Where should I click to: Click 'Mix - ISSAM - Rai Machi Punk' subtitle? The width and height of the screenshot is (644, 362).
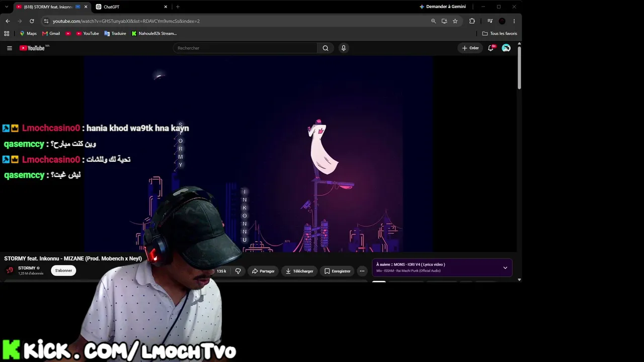point(409,270)
